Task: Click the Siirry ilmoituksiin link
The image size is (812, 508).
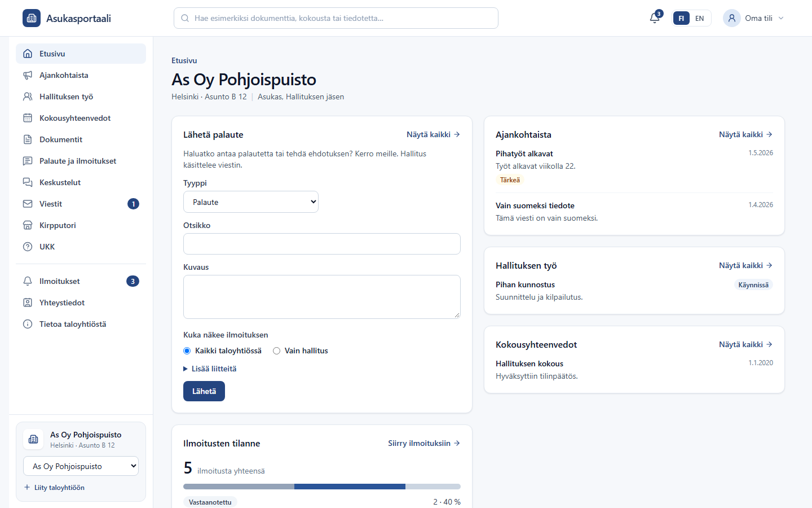Action: 424,443
